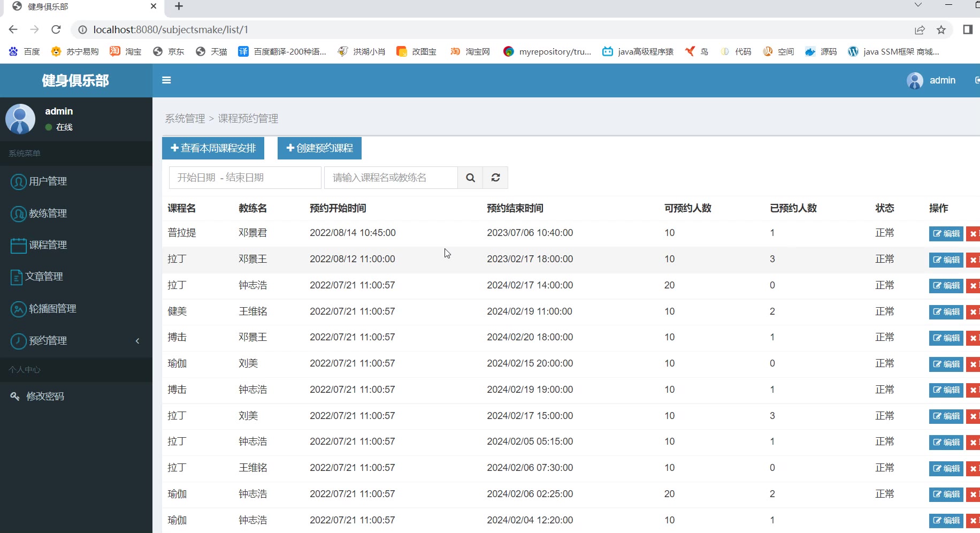Edit the 健美 course by 王维铭

point(946,312)
